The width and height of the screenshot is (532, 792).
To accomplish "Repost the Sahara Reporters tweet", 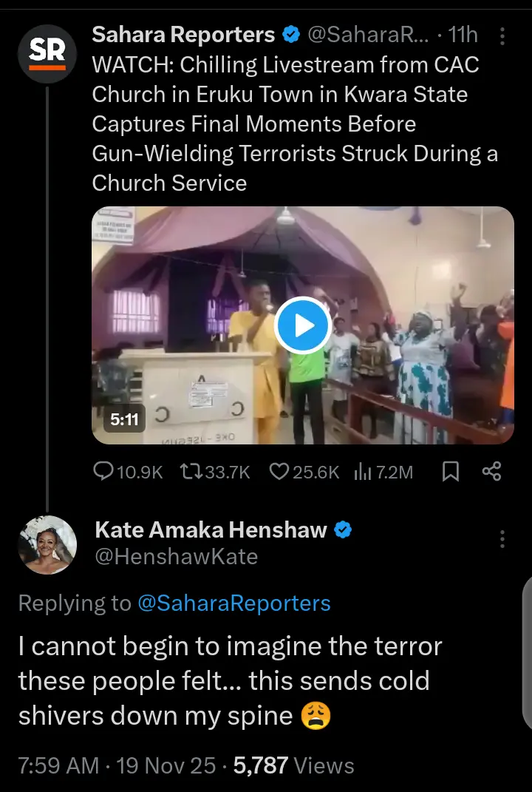I will coord(191,472).
